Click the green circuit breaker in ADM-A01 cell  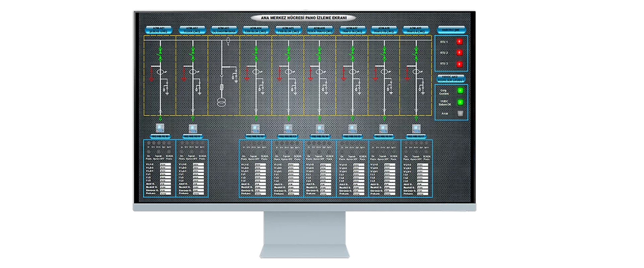click(160, 54)
